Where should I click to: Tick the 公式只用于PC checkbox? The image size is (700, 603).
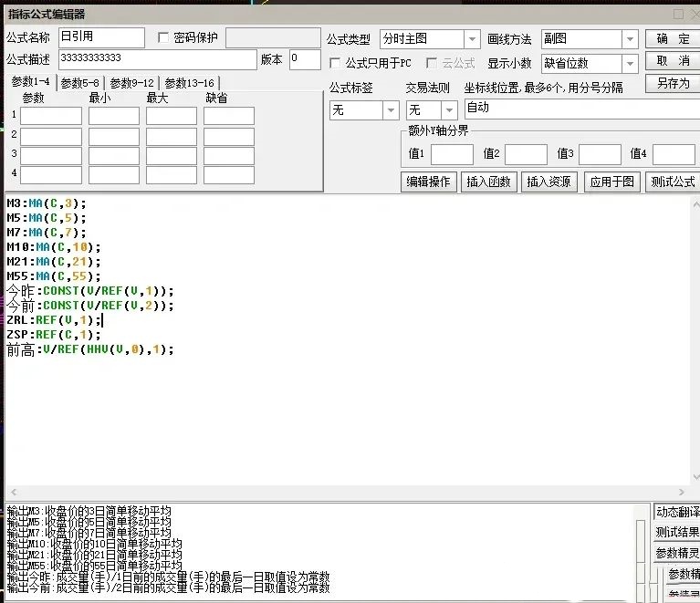click(335, 63)
